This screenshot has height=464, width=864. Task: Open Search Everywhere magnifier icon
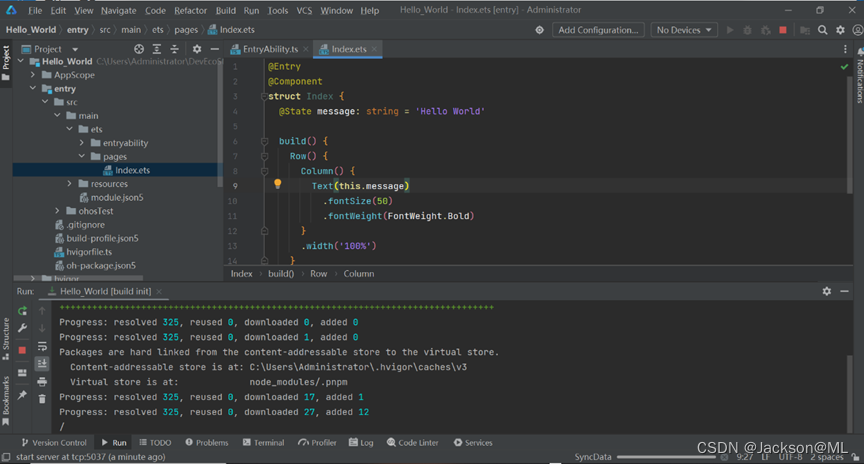(823, 30)
